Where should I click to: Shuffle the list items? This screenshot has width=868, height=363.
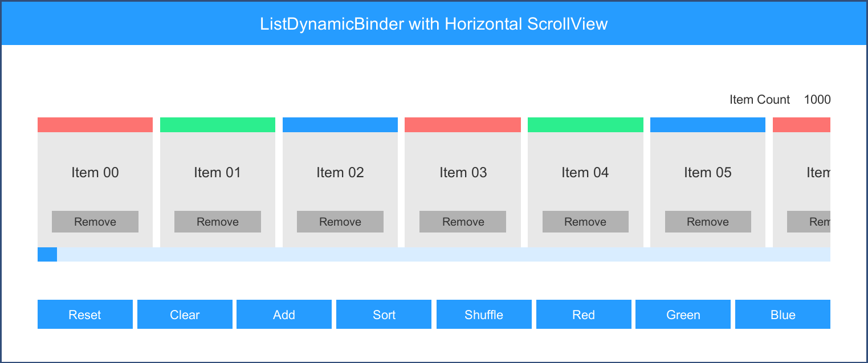tap(483, 315)
